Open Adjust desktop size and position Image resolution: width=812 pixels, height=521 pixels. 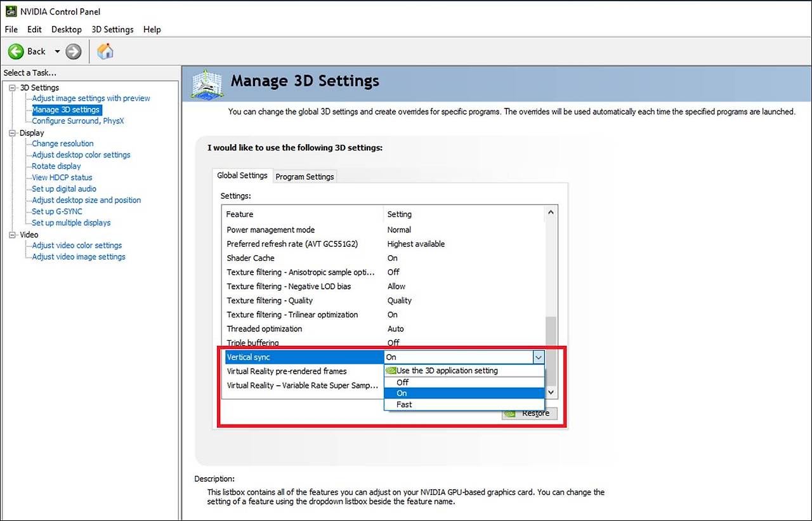(x=86, y=200)
